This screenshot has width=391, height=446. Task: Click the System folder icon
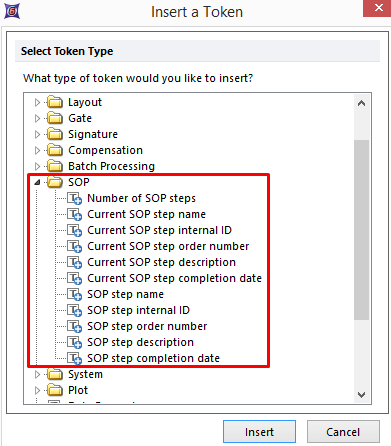click(x=55, y=374)
